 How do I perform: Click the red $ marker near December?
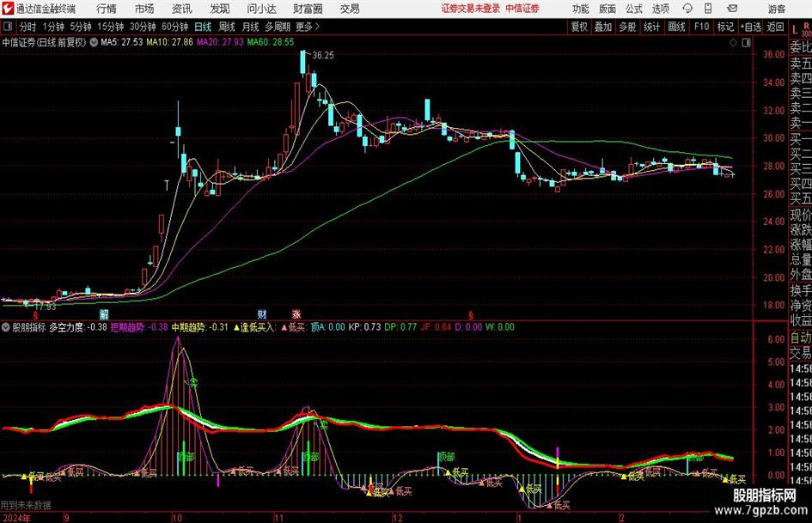[471, 315]
